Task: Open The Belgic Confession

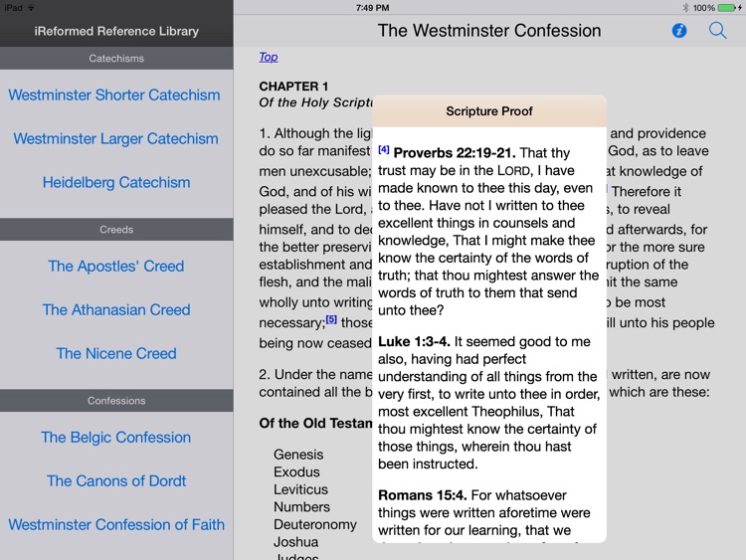Action: [x=116, y=438]
